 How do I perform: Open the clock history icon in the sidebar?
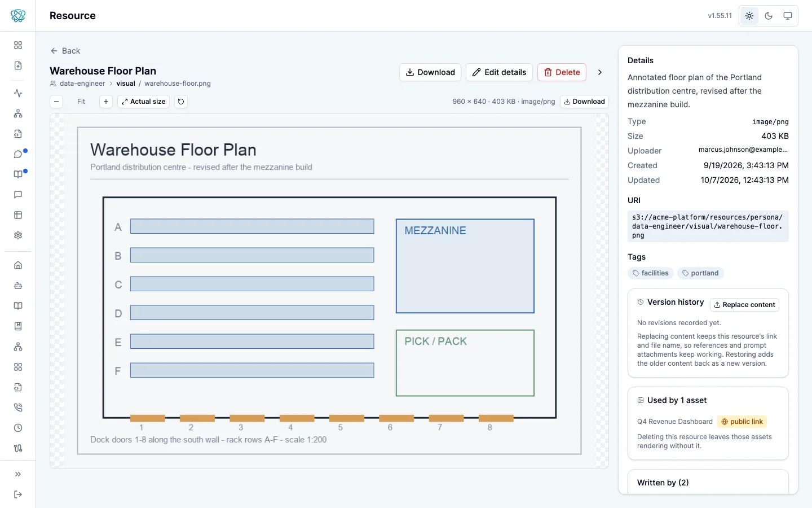point(18,428)
